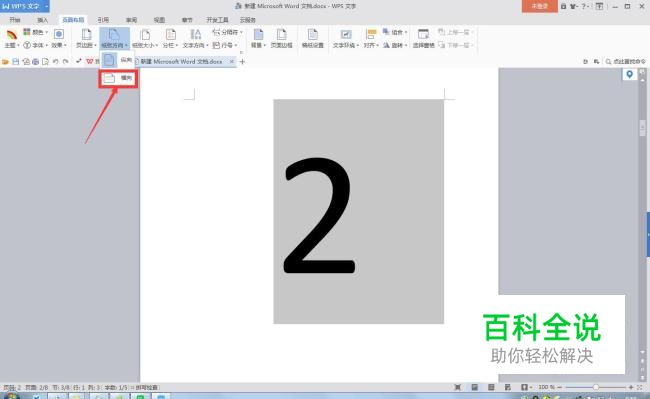Switch to the View (视图) tab
The width and height of the screenshot is (650, 399).
[x=159, y=20]
